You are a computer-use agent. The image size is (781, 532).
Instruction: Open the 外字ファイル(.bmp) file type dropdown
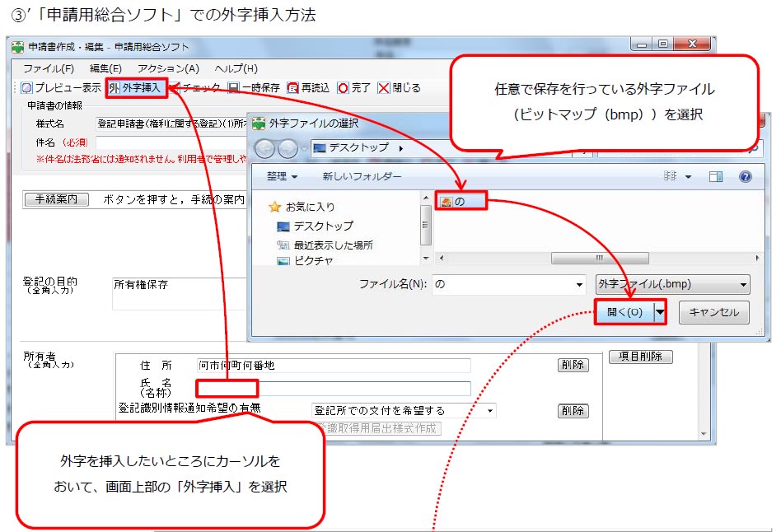coord(672,284)
